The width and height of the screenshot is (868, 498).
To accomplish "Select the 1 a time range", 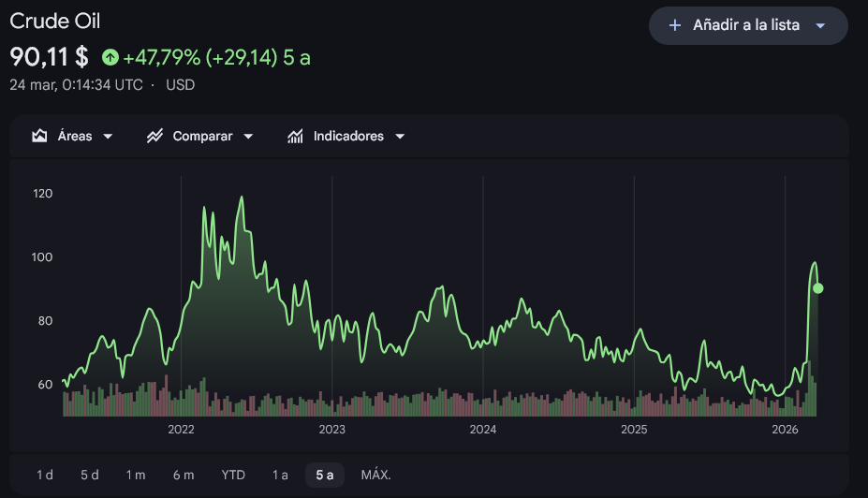I will point(280,475).
